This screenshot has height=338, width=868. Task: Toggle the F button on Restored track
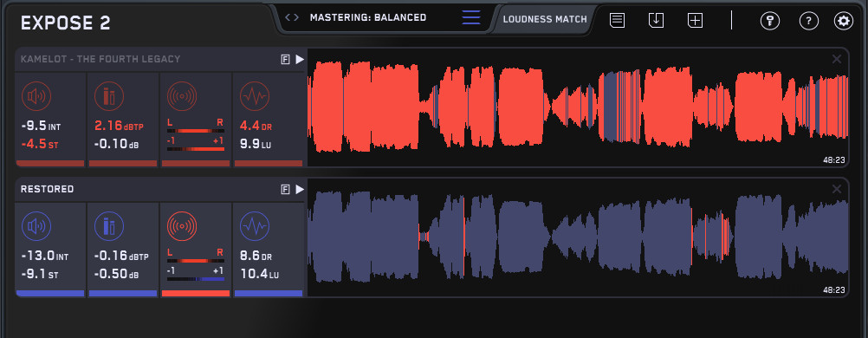[286, 190]
